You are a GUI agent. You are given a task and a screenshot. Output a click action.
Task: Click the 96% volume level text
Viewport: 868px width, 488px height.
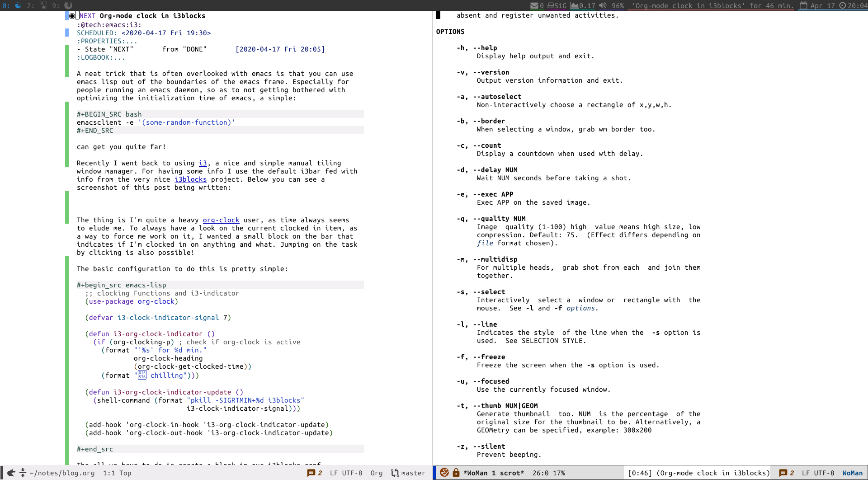(x=618, y=5)
